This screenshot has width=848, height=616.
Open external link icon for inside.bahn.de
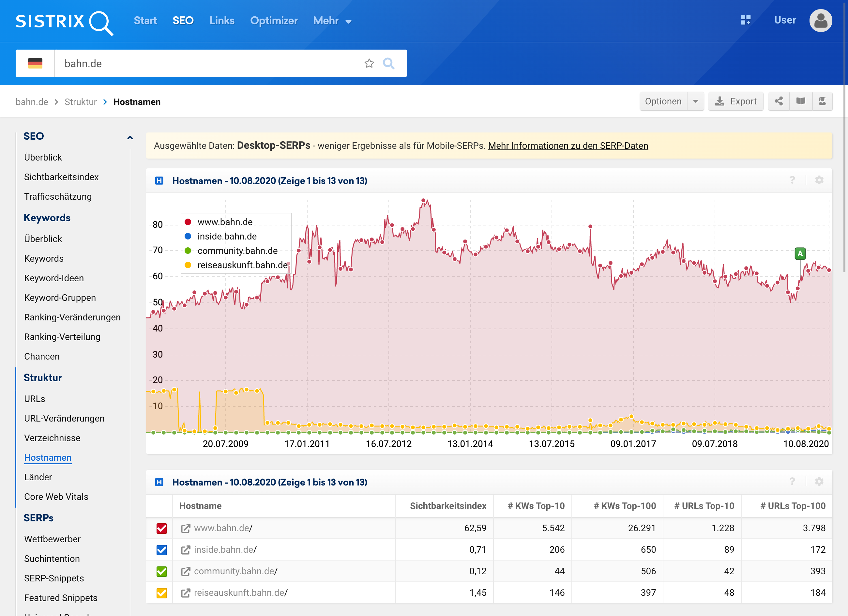coord(186,550)
